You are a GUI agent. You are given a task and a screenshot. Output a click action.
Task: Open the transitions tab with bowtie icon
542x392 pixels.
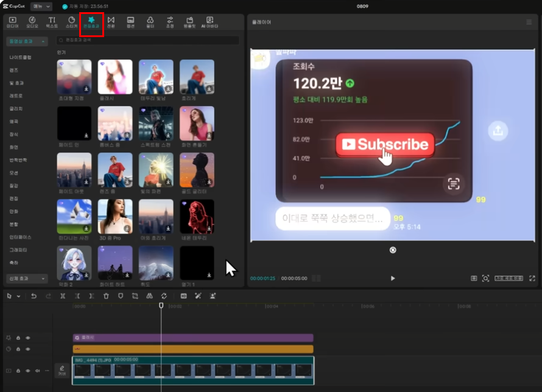(111, 22)
